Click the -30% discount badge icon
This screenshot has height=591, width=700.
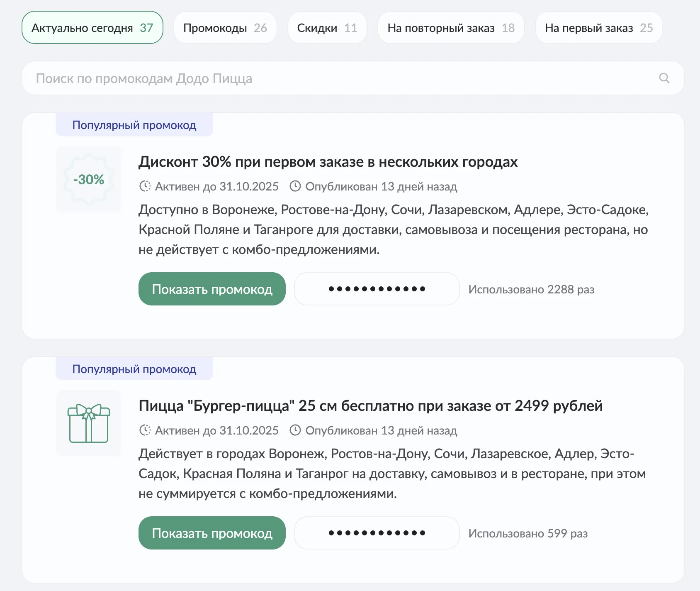[88, 179]
